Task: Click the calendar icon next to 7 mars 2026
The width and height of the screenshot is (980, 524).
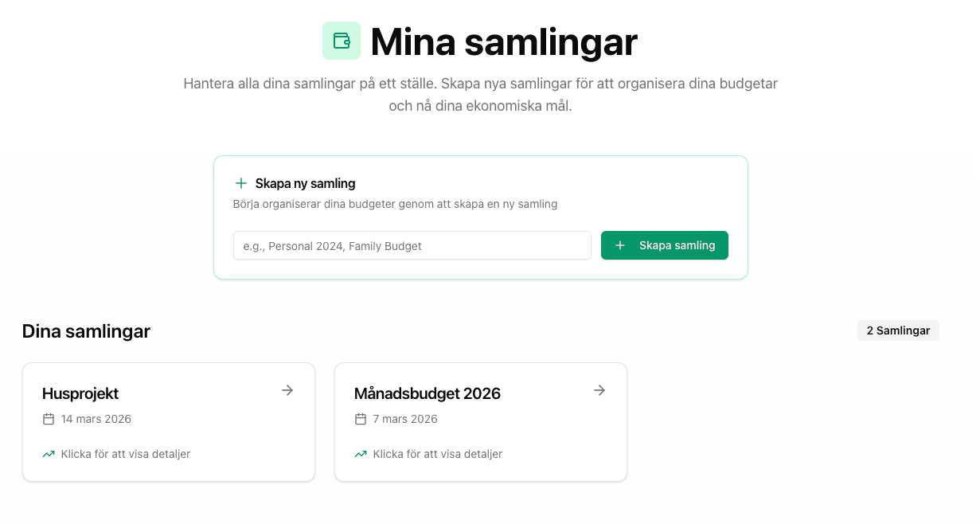Action: pos(360,419)
